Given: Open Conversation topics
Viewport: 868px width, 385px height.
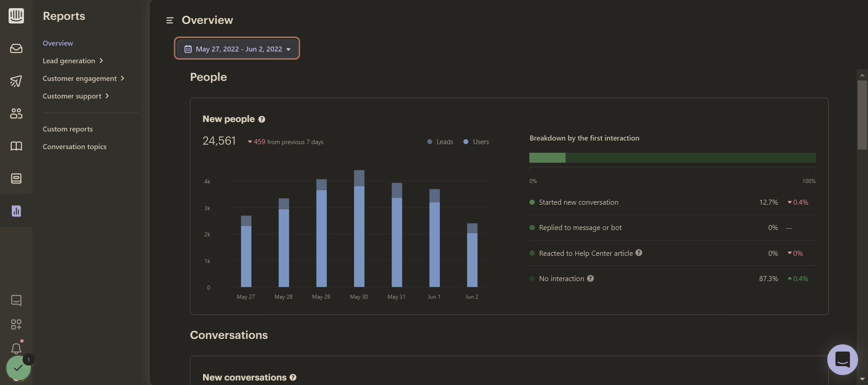Looking at the screenshot, I should click(x=75, y=146).
